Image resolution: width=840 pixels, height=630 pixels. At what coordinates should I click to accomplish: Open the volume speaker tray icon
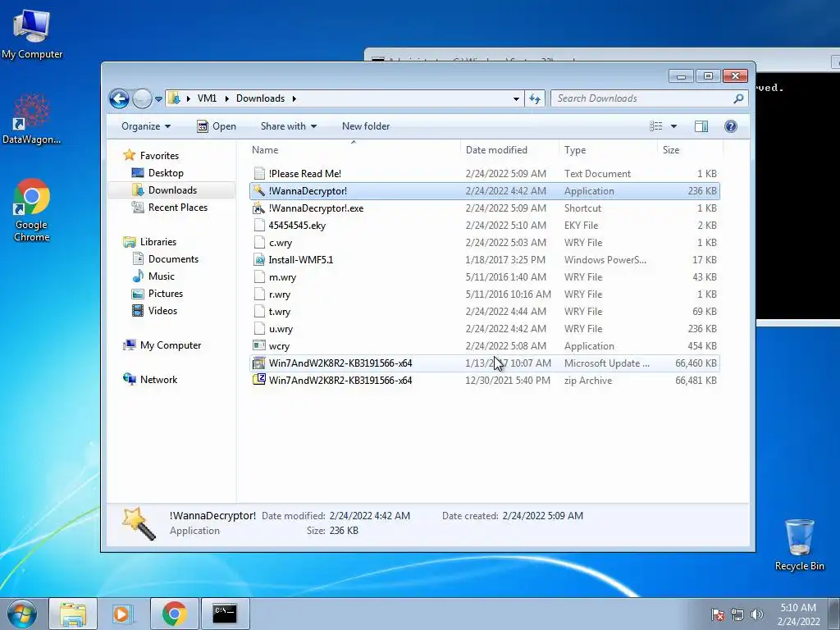756,614
